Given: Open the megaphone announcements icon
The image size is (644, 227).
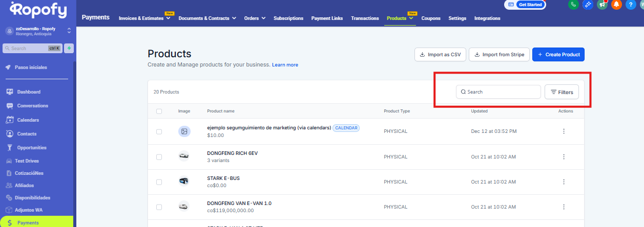Looking at the screenshot, I should (x=602, y=5).
